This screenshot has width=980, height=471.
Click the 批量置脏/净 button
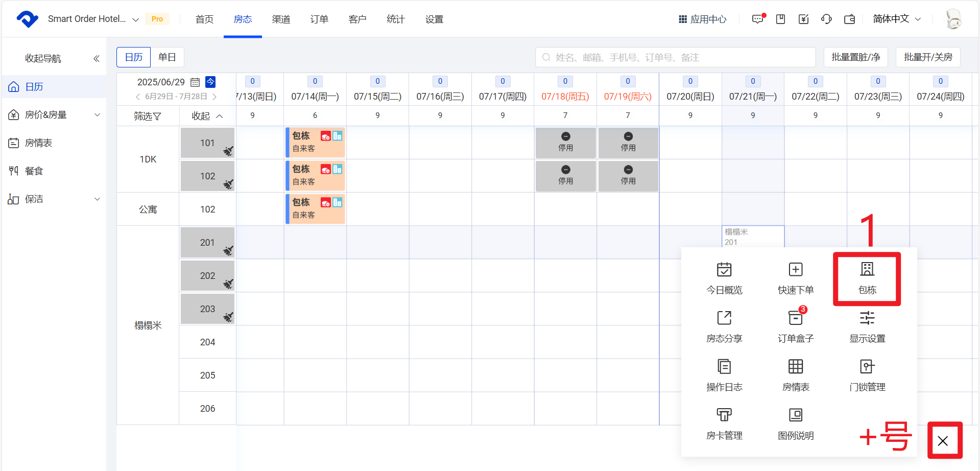pyautogui.click(x=855, y=57)
